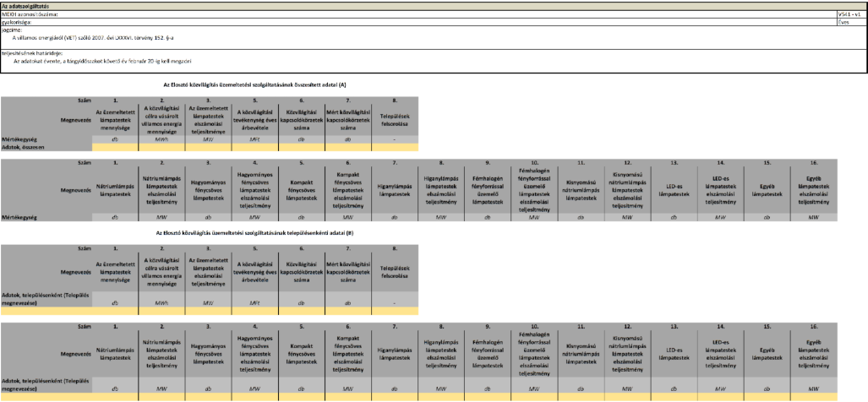The image size is (868, 402).
Task: Select the 'V541 - v1' identifier cell
Action: pos(853,14)
